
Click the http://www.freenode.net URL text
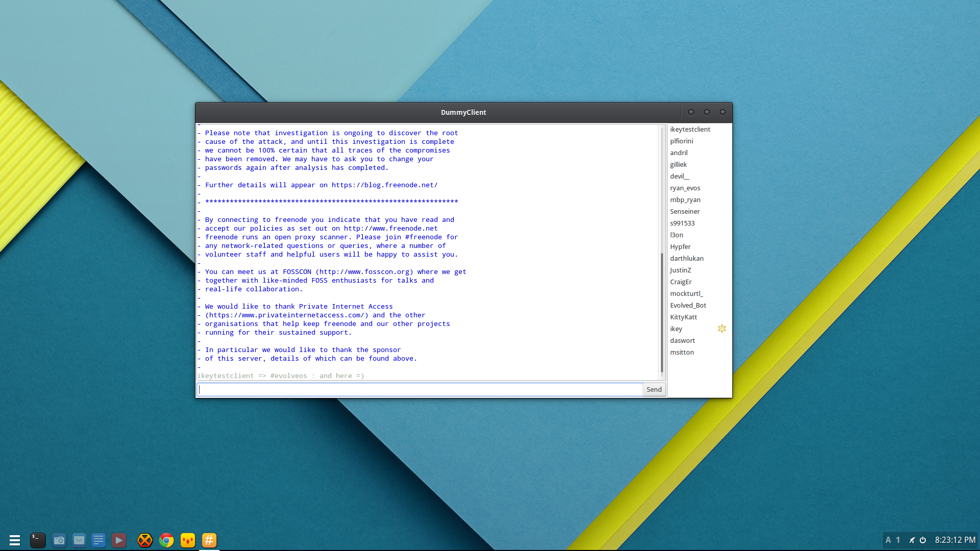390,229
